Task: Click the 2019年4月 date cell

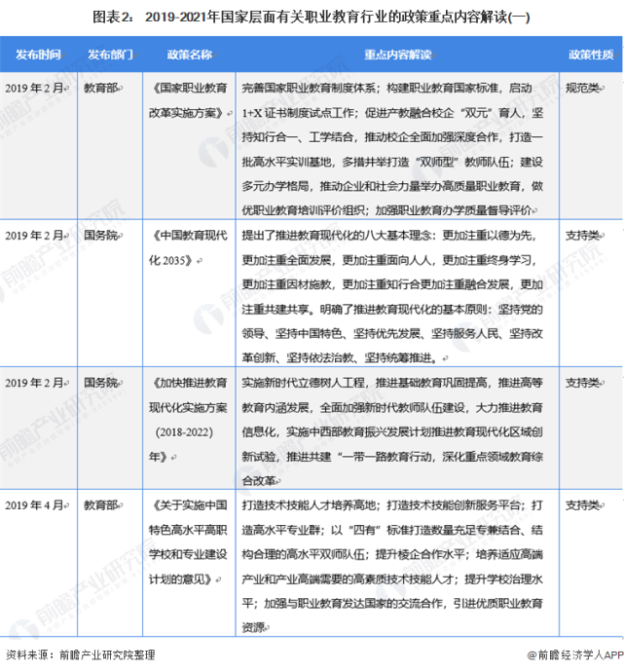Action: tap(35, 505)
